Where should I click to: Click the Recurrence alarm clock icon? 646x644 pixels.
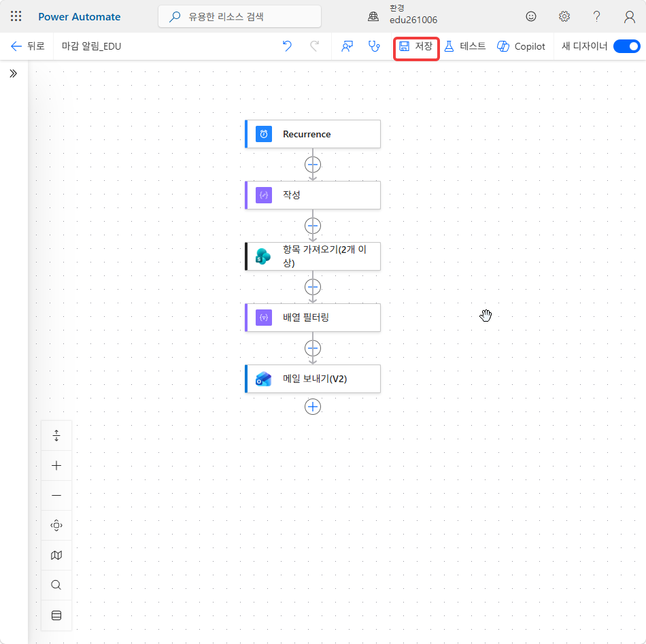pyautogui.click(x=264, y=134)
